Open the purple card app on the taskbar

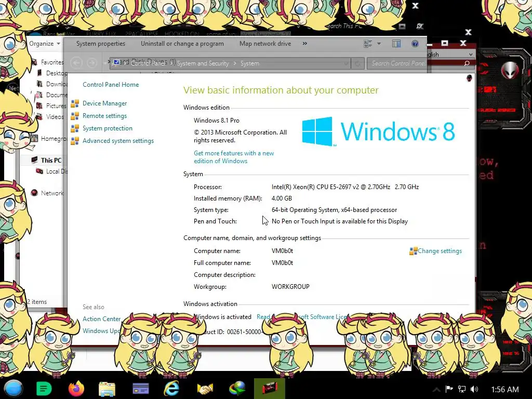click(140, 389)
